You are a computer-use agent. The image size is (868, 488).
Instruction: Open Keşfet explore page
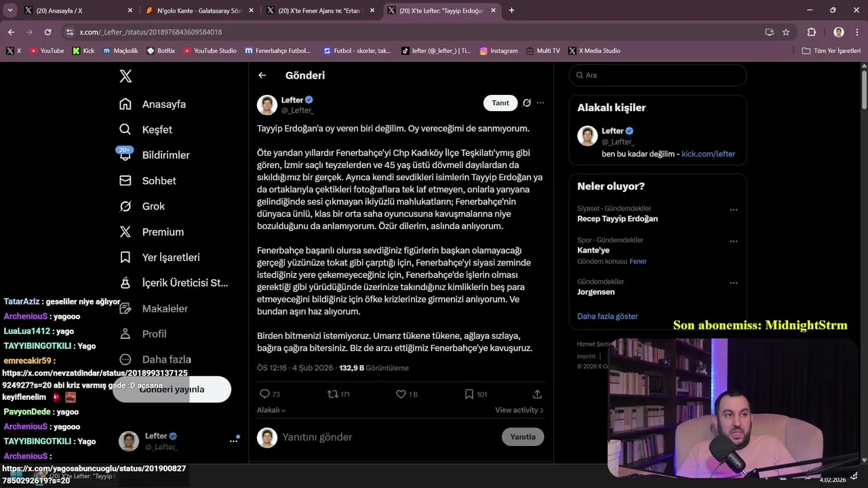pos(146,129)
